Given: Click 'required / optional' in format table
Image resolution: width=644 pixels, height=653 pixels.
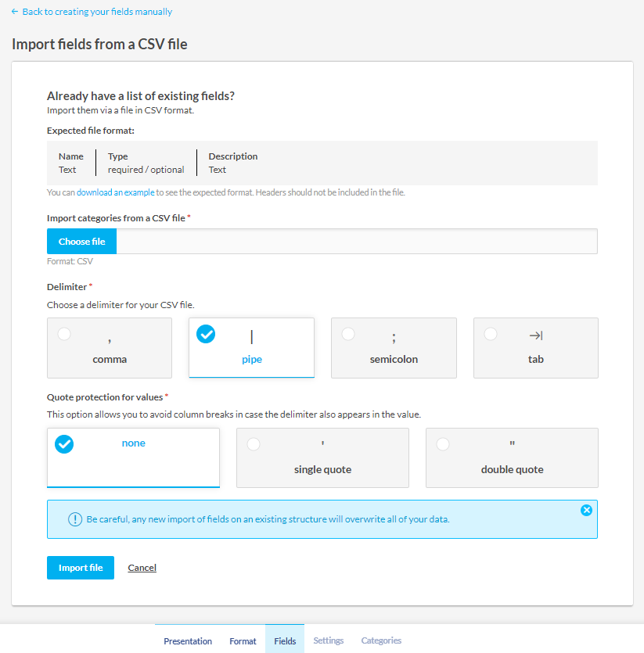Looking at the screenshot, I should [x=146, y=170].
